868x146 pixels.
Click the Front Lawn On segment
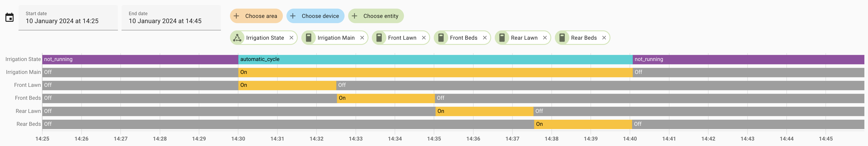[287, 85]
